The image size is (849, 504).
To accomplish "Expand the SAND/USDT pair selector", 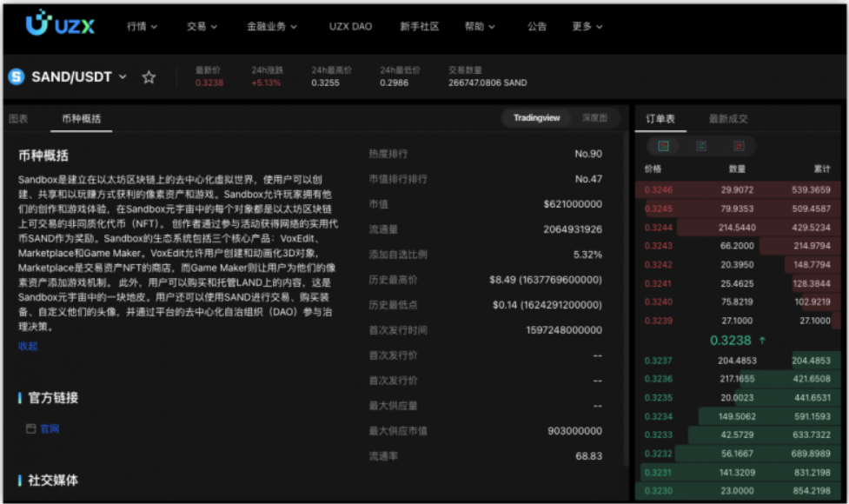I will tap(123, 76).
